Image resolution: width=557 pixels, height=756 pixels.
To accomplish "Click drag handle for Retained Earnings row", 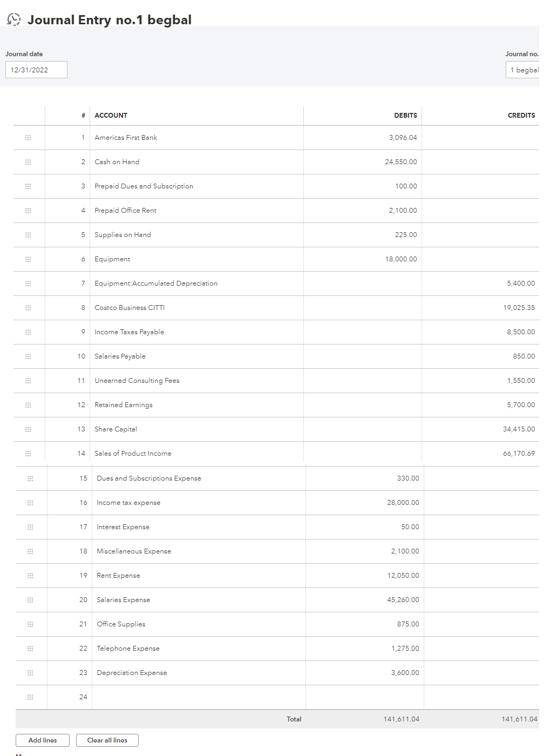I will tap(28, 405).
